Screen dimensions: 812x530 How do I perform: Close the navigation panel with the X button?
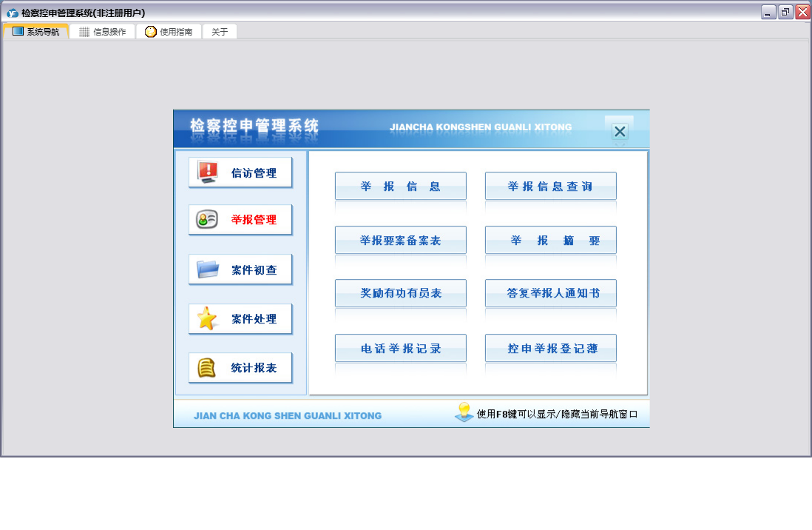[x=620, y=131]
